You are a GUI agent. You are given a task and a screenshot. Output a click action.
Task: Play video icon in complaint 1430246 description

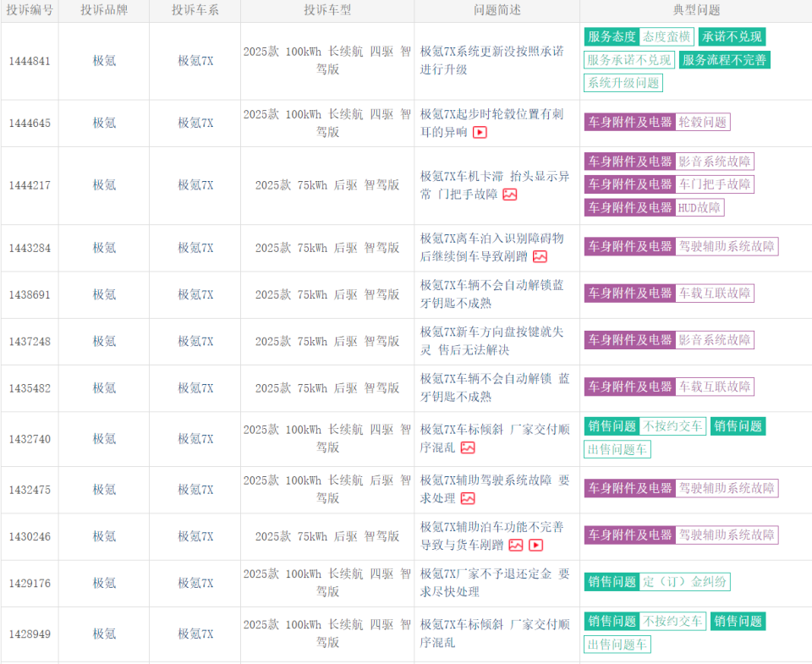(x=536, y=545)
